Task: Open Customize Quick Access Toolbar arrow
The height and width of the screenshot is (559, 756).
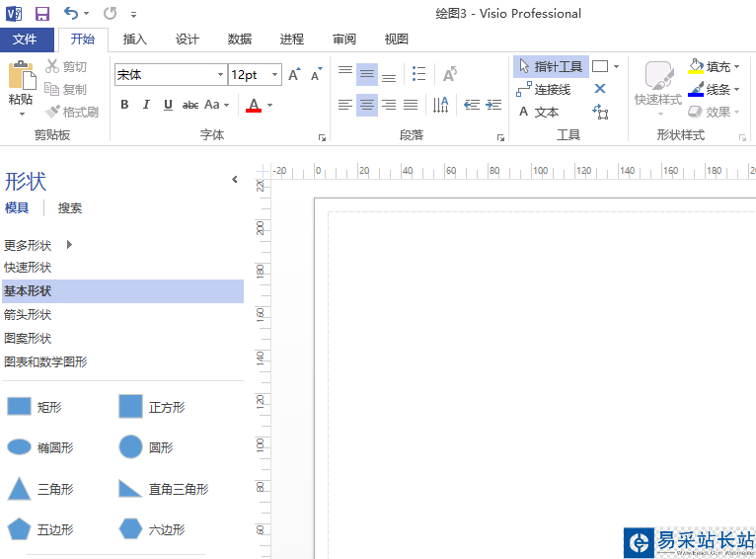Action: click(133, 15)
